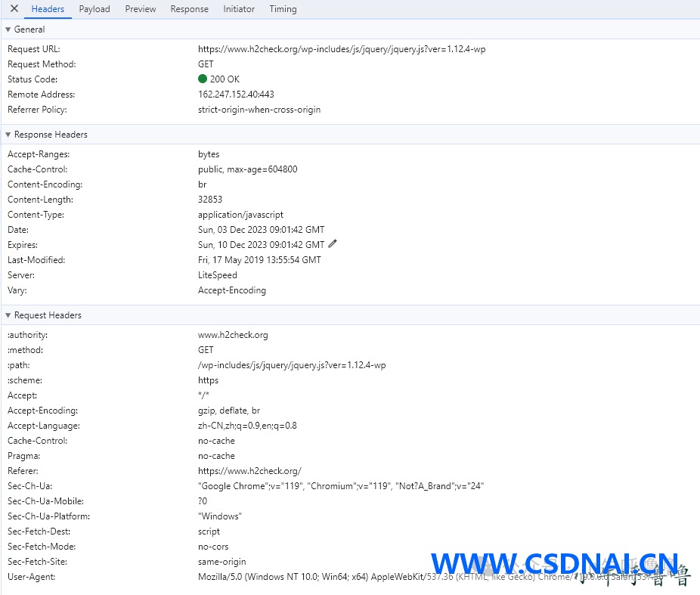Close the request details panel
The image size is (700, 595).
[x=14, y=8]
